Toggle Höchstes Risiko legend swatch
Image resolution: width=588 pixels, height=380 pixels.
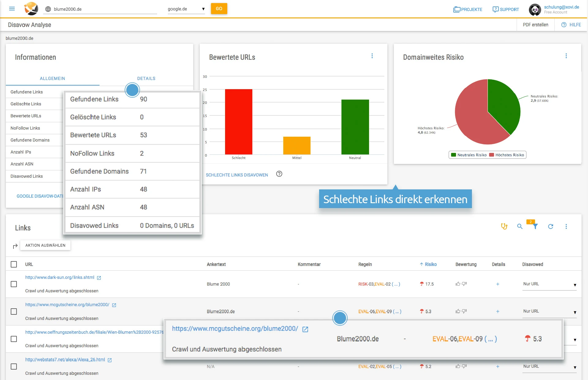[x=492, y=155]
